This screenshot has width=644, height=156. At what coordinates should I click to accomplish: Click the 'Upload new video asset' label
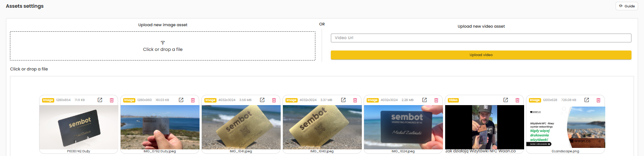[481, 27]
